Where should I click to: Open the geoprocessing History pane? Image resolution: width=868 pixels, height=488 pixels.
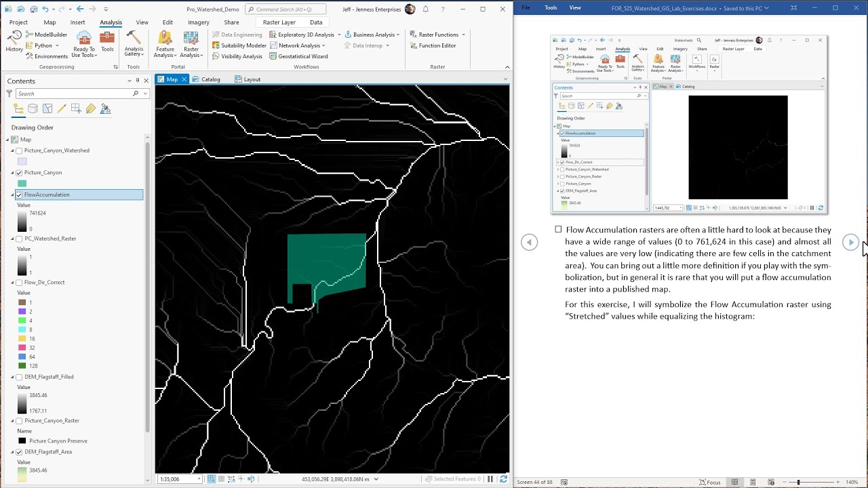pos(14,42)
